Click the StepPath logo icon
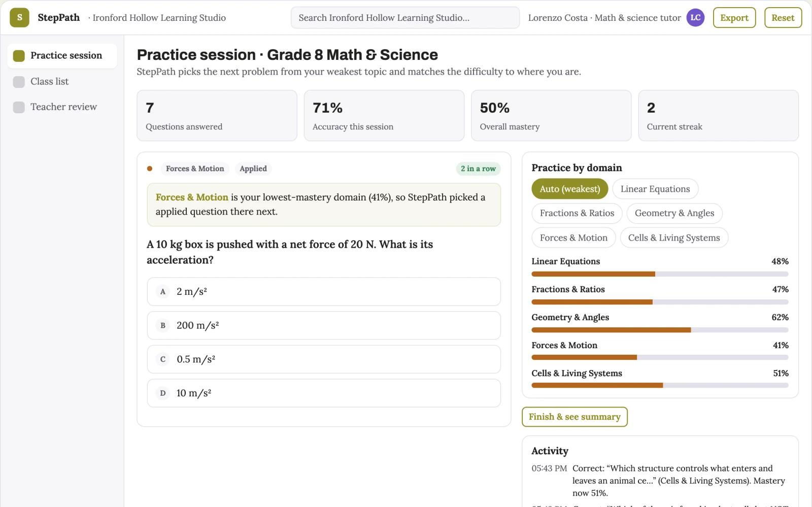The image size is (812, 507). click(x=19, y=17)
